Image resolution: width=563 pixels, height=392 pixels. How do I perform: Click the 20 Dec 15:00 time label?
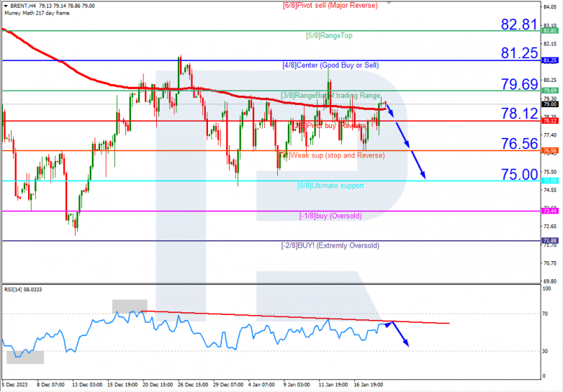(158, 385)
